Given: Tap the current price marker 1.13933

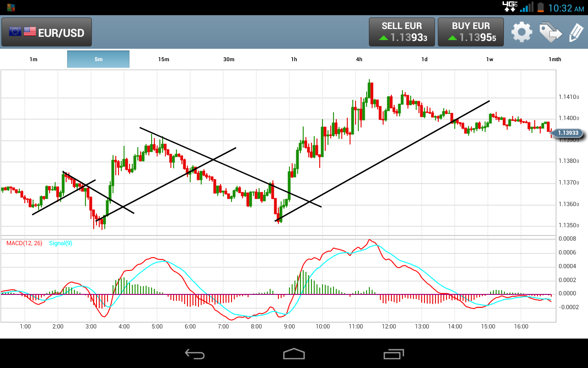Looking at the screenshot, I should click(567, 133).
